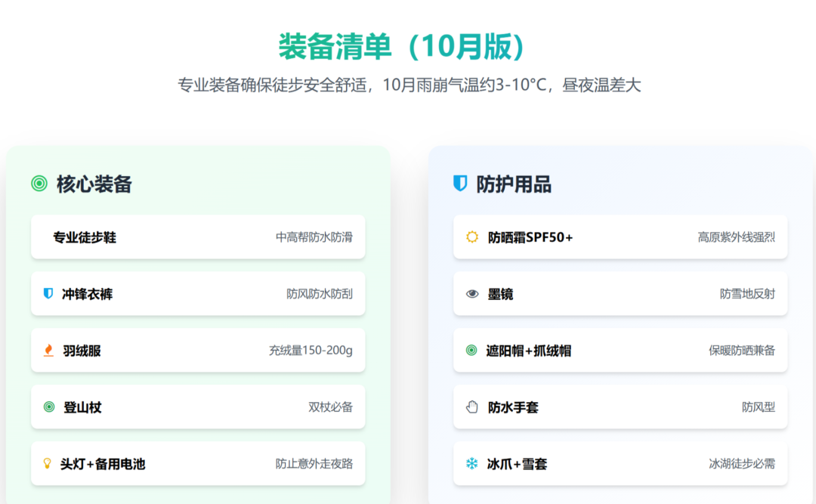
Task: Click the 装备清单（10月版）heading
Action: pos(408,45)
